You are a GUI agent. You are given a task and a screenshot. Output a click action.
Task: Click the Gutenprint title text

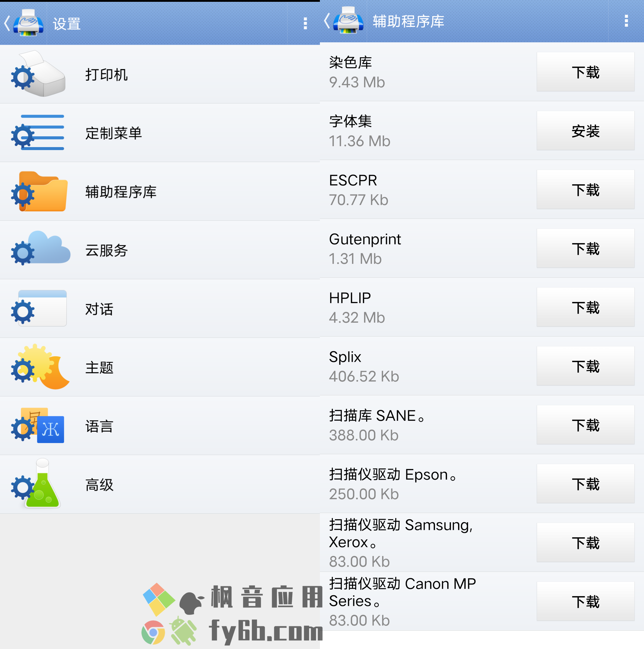tap(365, 240)
